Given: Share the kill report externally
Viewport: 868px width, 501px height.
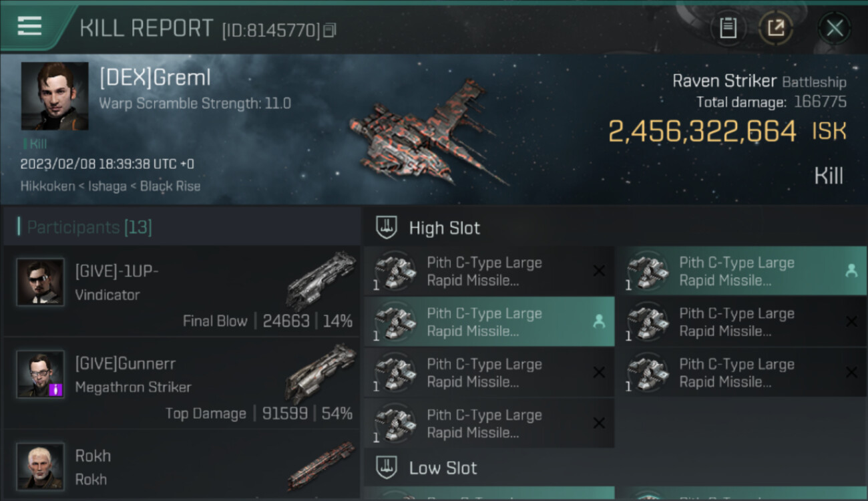Looking at the screenshot, I should pyautogui.click(x=776, y=28).
